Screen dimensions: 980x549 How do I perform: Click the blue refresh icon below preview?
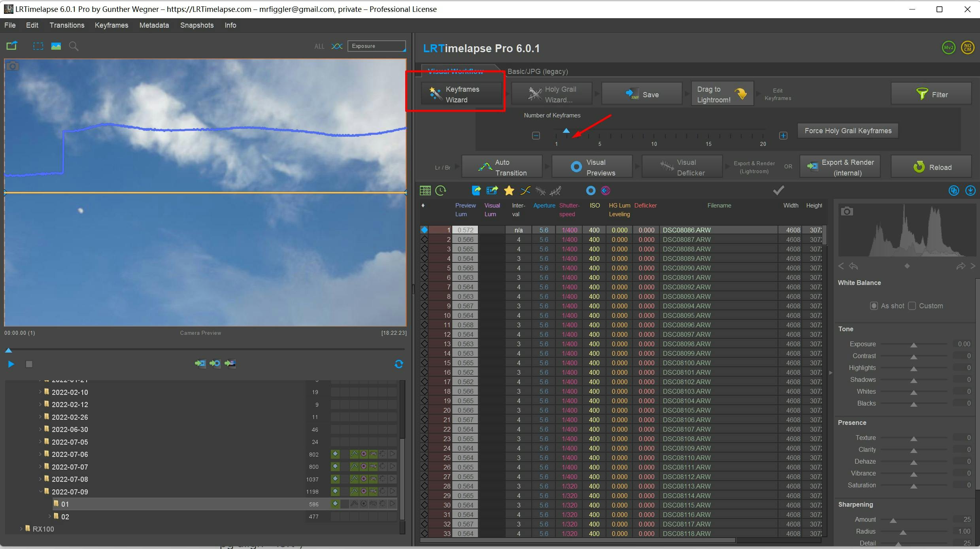399,364
